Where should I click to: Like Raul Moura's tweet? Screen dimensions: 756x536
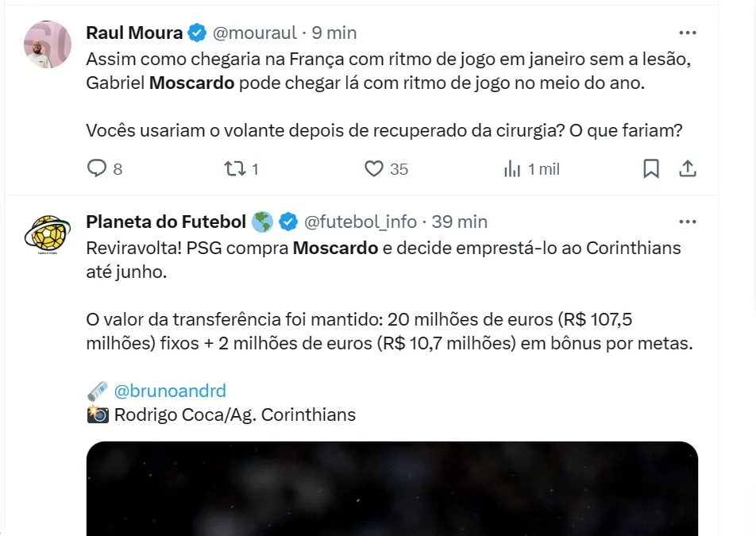[374, 168]
